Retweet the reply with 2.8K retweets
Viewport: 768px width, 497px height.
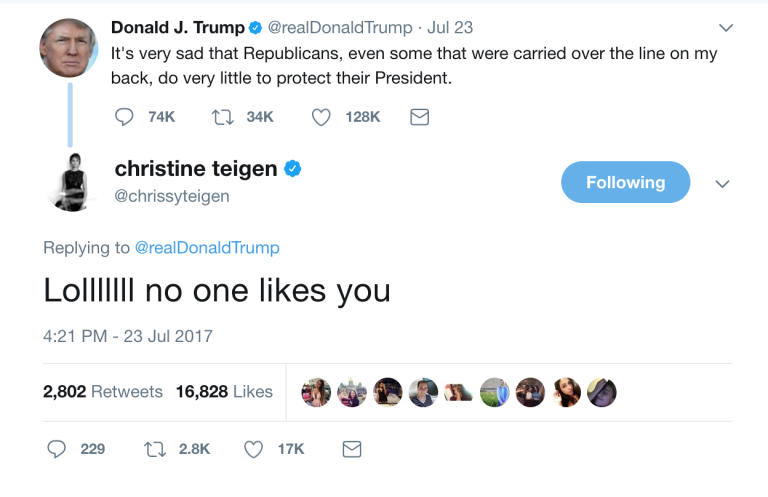(x=155, y=449)
